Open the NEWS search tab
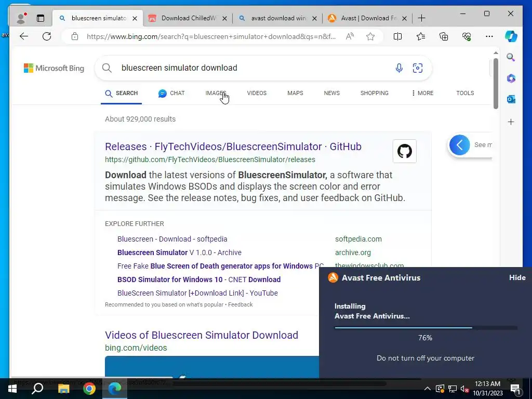The height and width of the screenshot is (399, 532). point(332,94)
